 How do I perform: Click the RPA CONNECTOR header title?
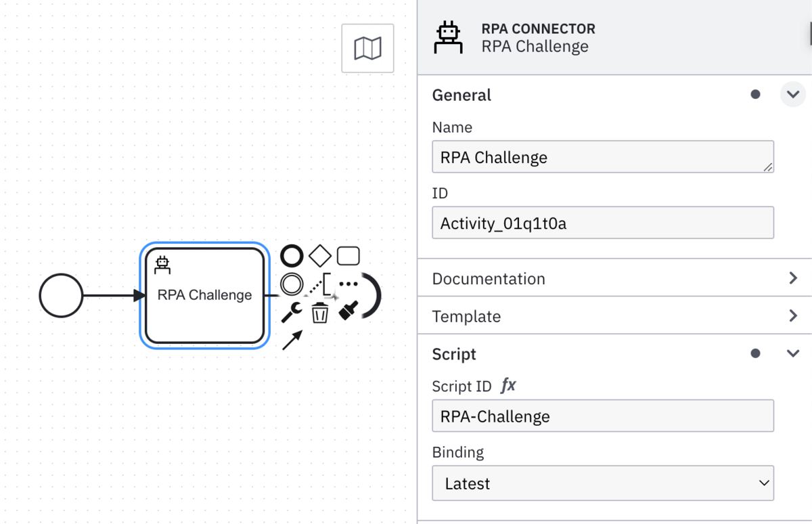click(x=539, y=29)
